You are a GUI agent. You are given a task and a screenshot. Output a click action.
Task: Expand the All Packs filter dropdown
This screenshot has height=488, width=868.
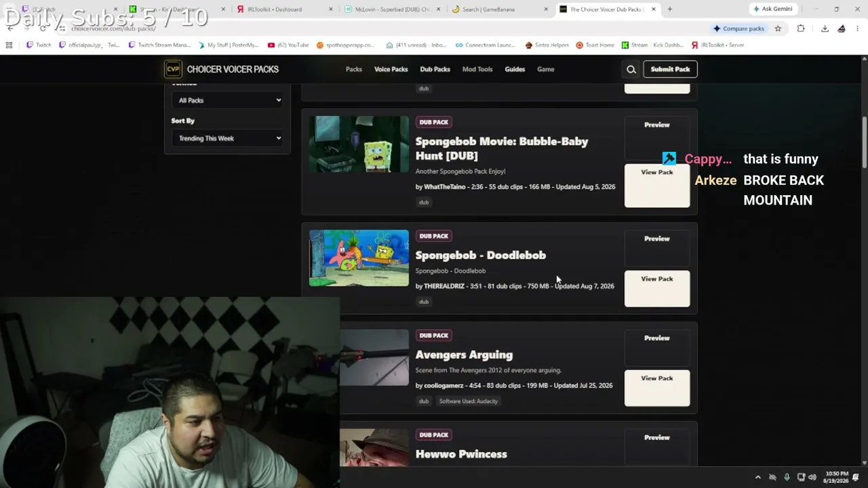pyautogui.click(x=227, y=100)
